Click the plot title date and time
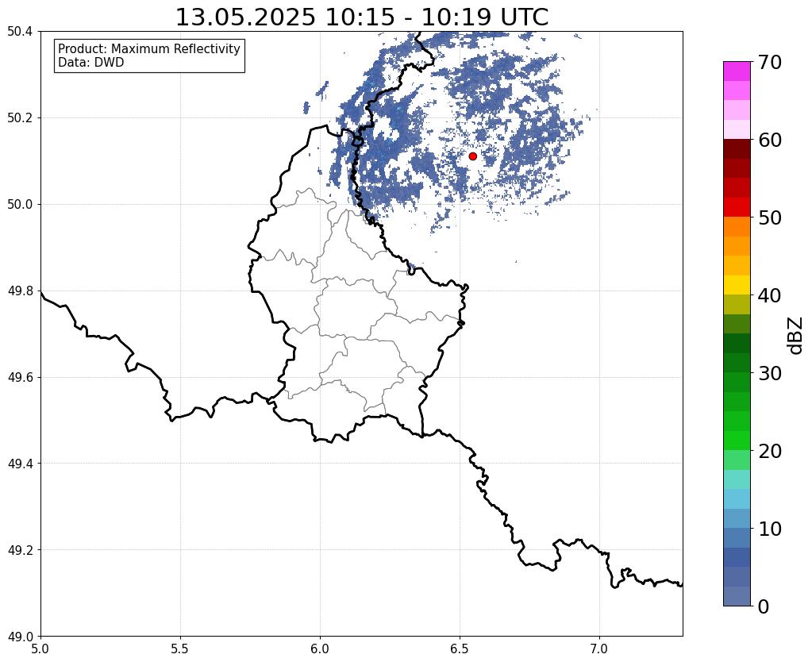This screenshot has height=662, width=812. click(x=362, y=17)
